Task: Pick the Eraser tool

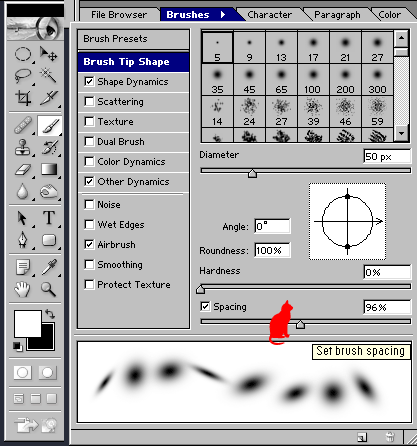Action: coord(23,169)
